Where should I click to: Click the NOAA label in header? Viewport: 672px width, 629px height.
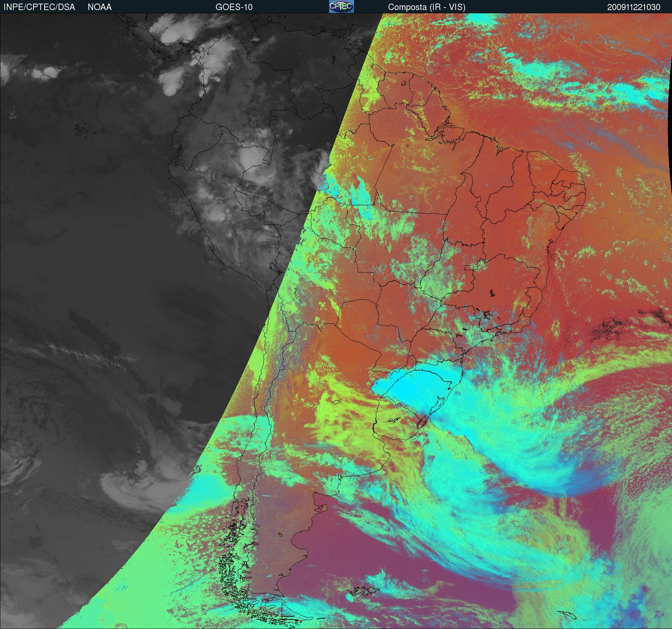100,7
